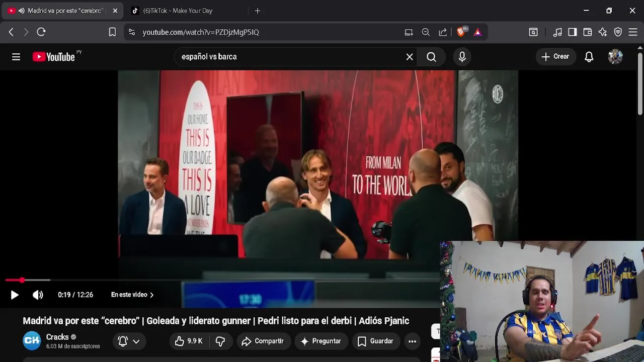Open the YouTube guide hamburger menu
644x362 pixels.
(16, 57)
